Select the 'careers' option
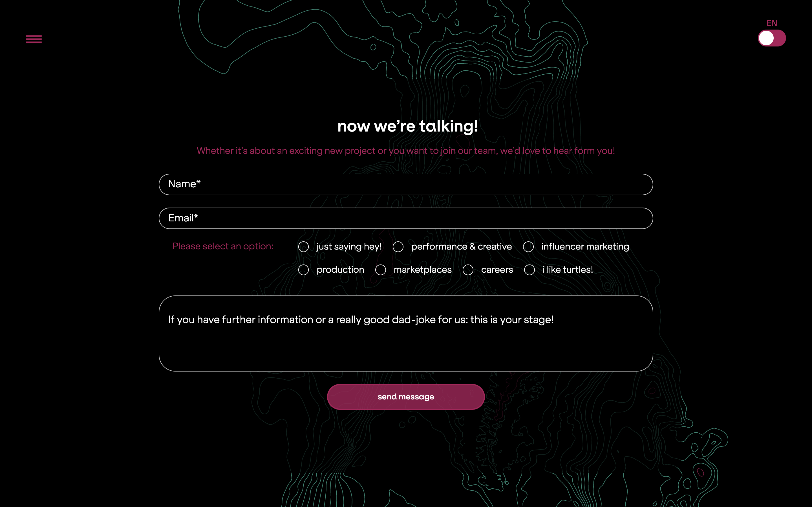This screenshot has width=812, height=507. point(468,269)
